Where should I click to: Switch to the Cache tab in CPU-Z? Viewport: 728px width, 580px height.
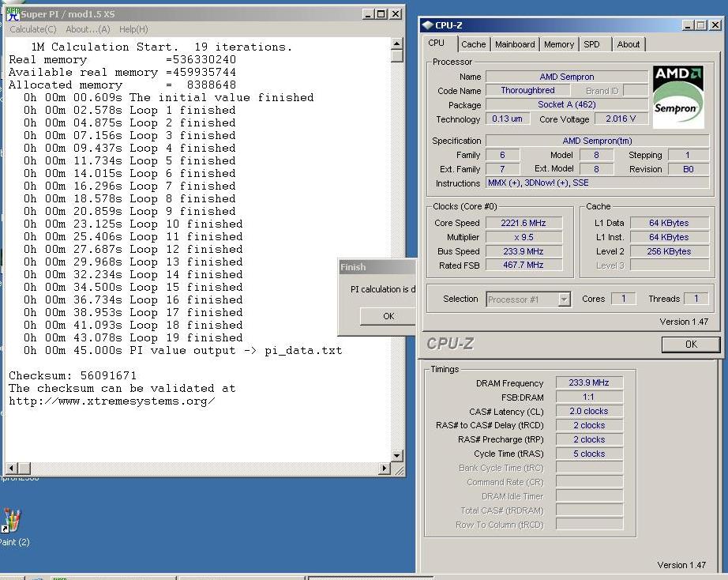(473, 44)
